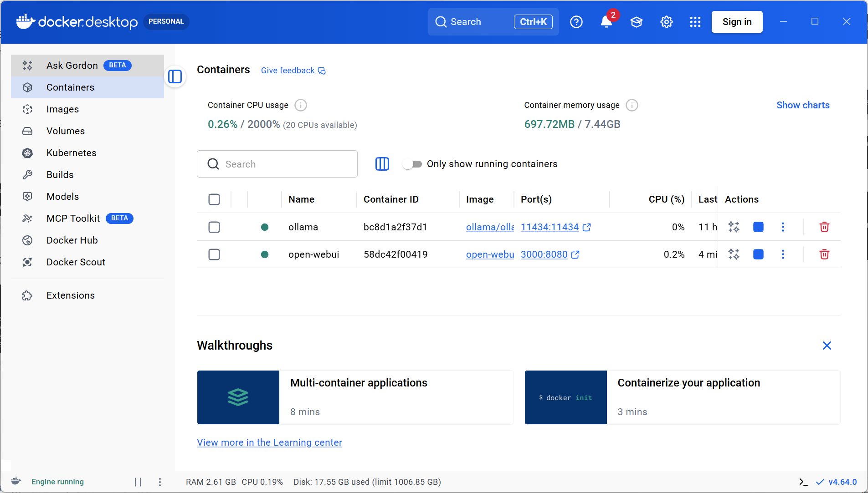Open the ollama image link
The height and width of the screenshot is (493, 868).
[490, 227]
